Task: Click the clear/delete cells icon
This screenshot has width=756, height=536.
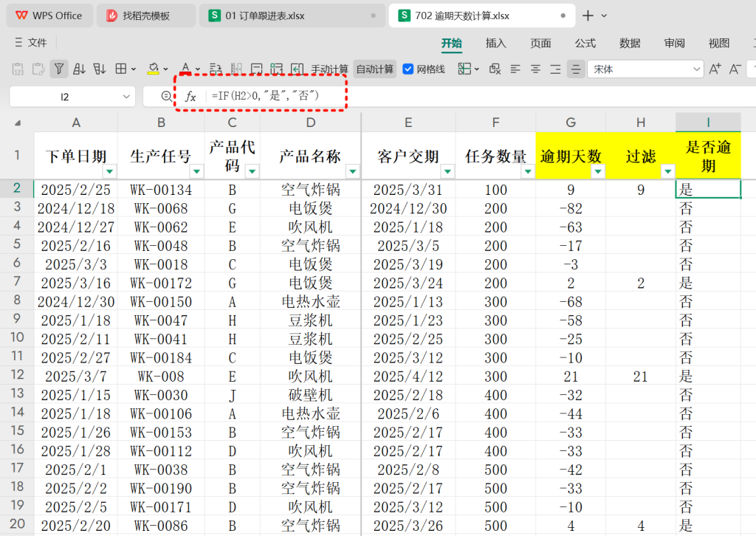Action: tap(495, 69)
